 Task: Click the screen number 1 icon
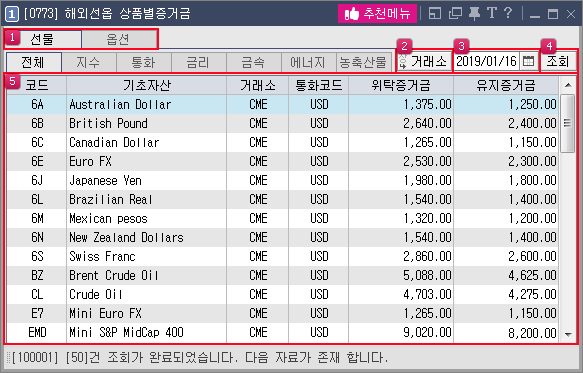tap(12, 14)
